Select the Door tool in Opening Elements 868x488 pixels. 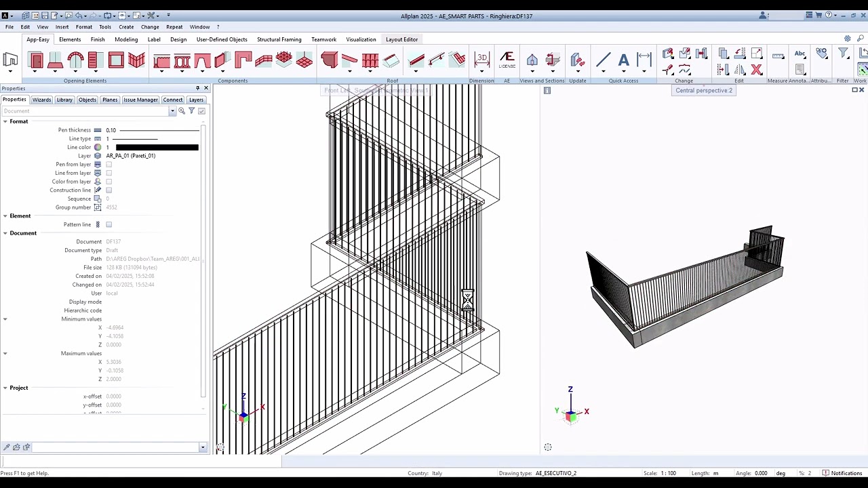(37, 60)
